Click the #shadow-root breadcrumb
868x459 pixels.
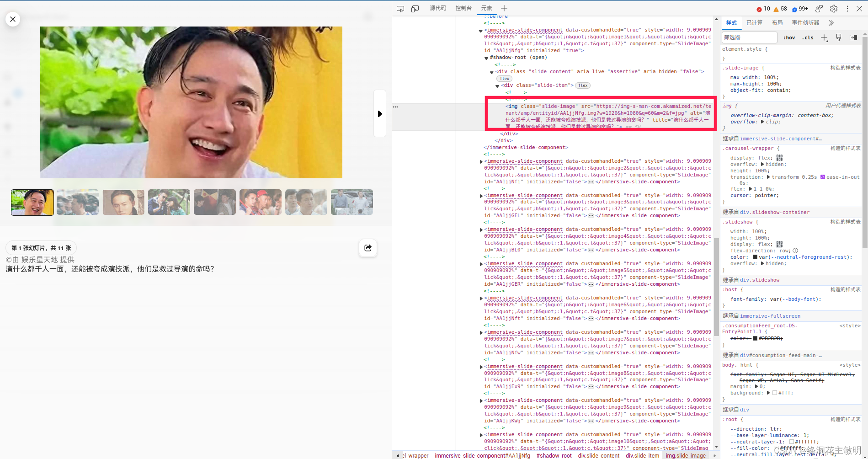pyautogui.click(x=554, y=456)
